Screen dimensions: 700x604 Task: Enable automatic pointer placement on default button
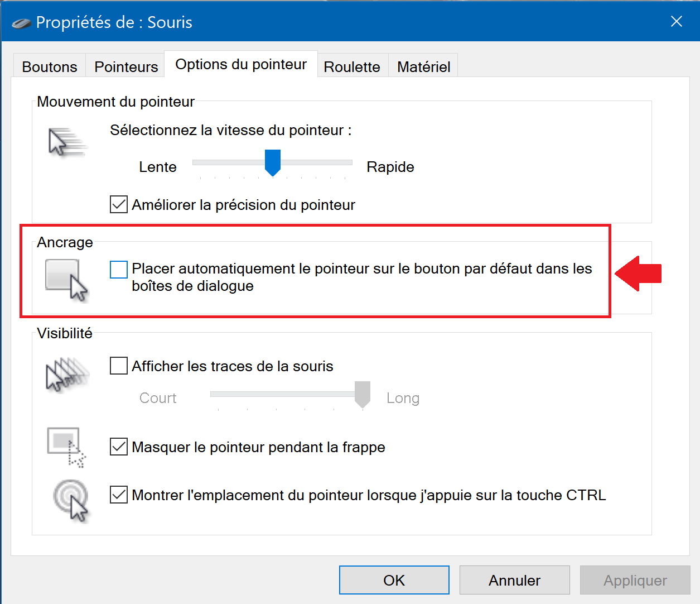coord(118,269)
